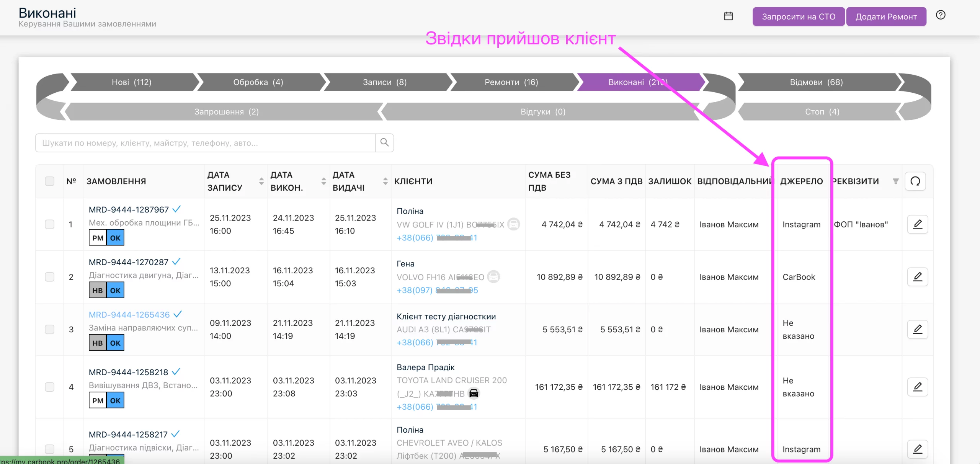This screenshot has width=980, height=464.
Task: Check the checkbox for row 1
Action: click(x=49, y=224)
